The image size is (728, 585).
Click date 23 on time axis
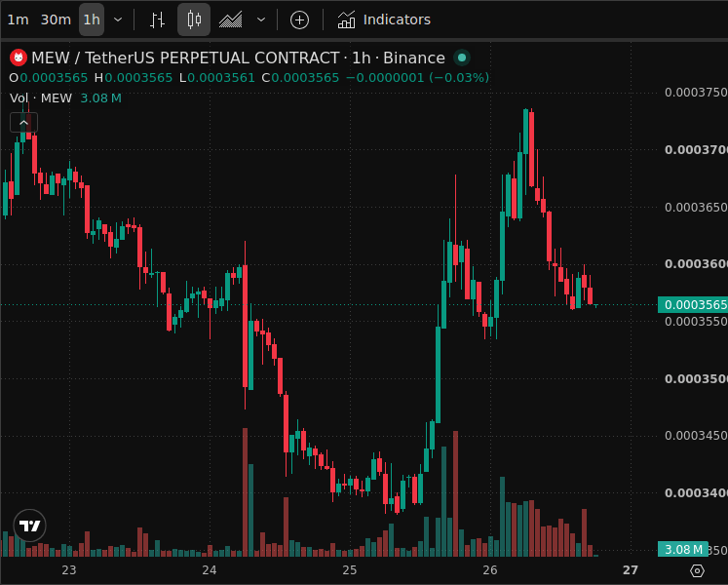pyautogui.click(x=69, y=570)
